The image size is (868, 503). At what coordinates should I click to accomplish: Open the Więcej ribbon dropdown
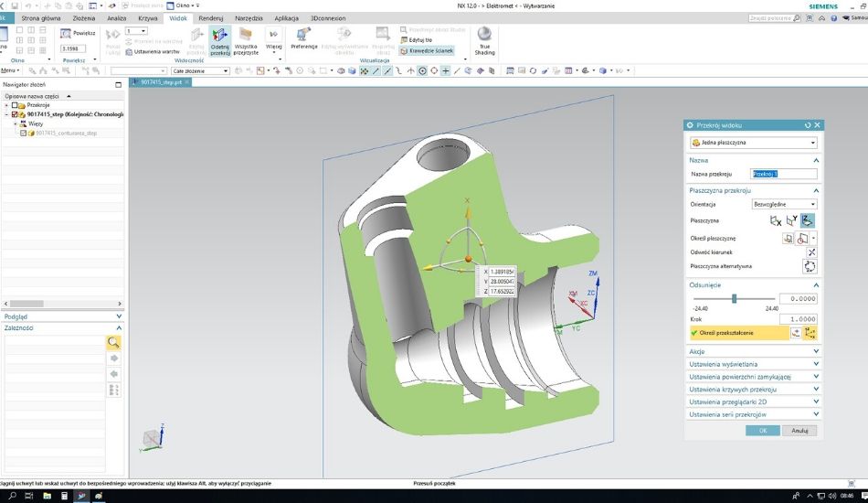(x=273, y=41)
